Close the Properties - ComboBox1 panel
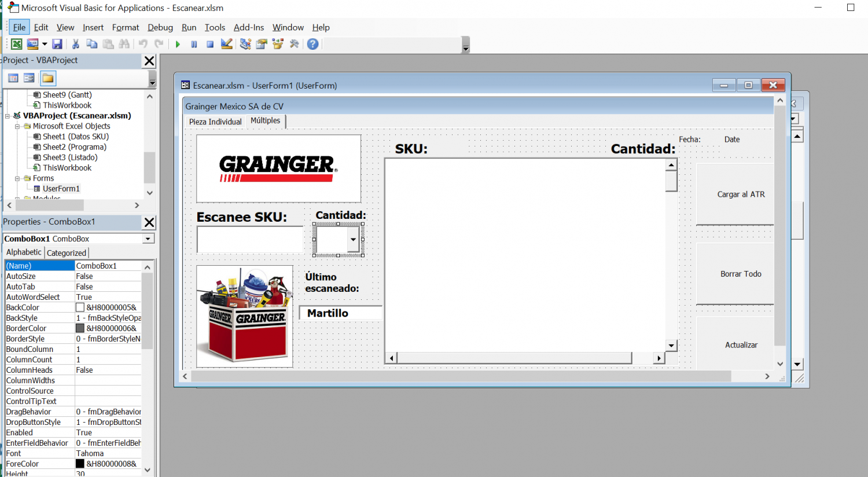The image size is (868, 477). tap(149, 222)
